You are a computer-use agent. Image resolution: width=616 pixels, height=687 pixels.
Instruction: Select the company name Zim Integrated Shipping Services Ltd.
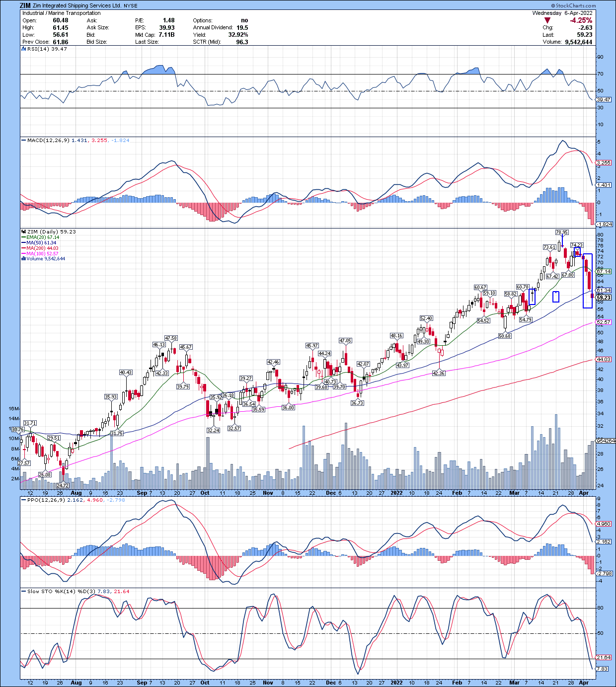coord(77,6)
